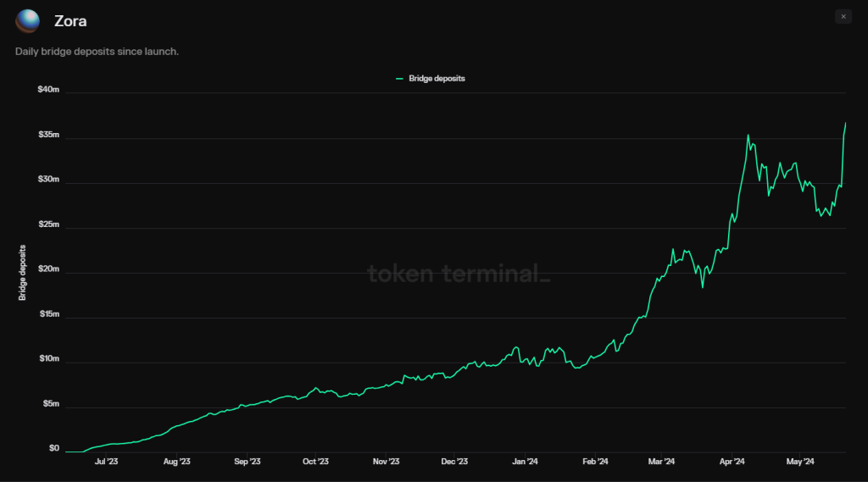Select the Jan '24 x-axis label

(526, 462)
